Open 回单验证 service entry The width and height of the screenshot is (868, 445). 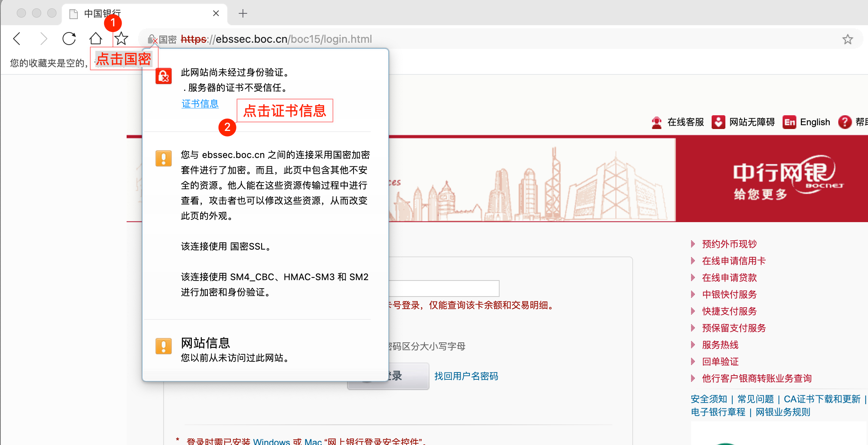[720, 362]
